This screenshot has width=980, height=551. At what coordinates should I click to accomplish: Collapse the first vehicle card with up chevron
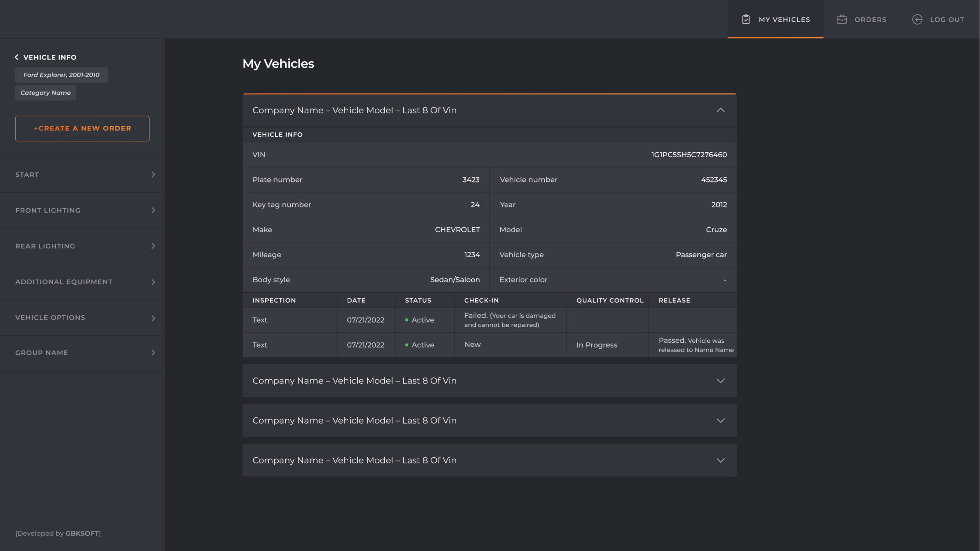point(720,110)
